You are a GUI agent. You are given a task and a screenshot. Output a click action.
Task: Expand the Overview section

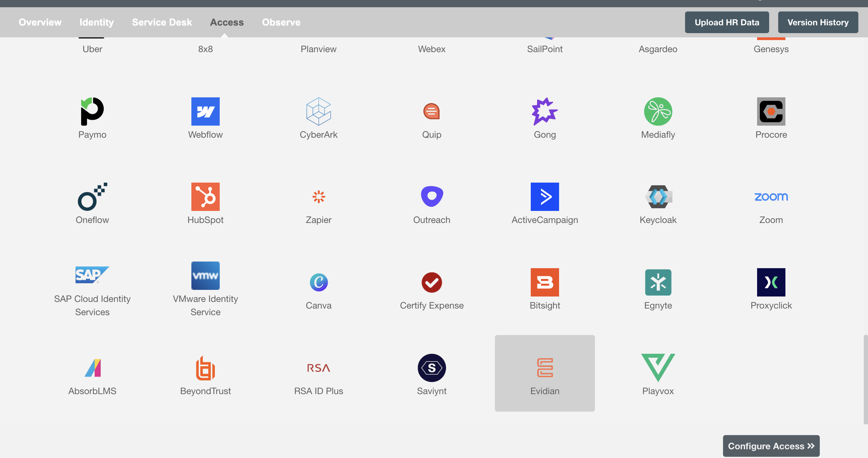(40, 22)
